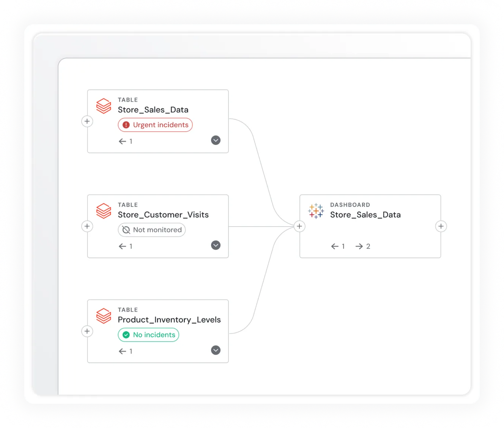504x428 pixels.
Task: Click the Databricks icon on Product_Inventory_Levels table
Action: [x=104, y=316]
